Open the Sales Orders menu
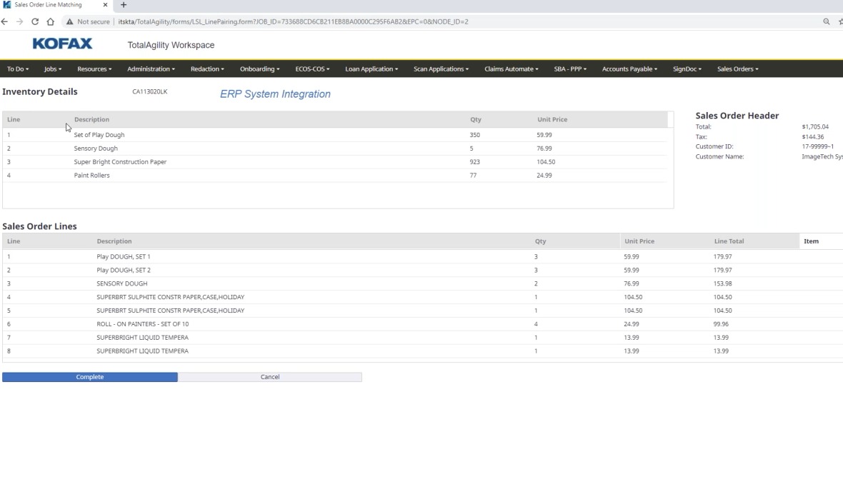 (x=737, y=69)
